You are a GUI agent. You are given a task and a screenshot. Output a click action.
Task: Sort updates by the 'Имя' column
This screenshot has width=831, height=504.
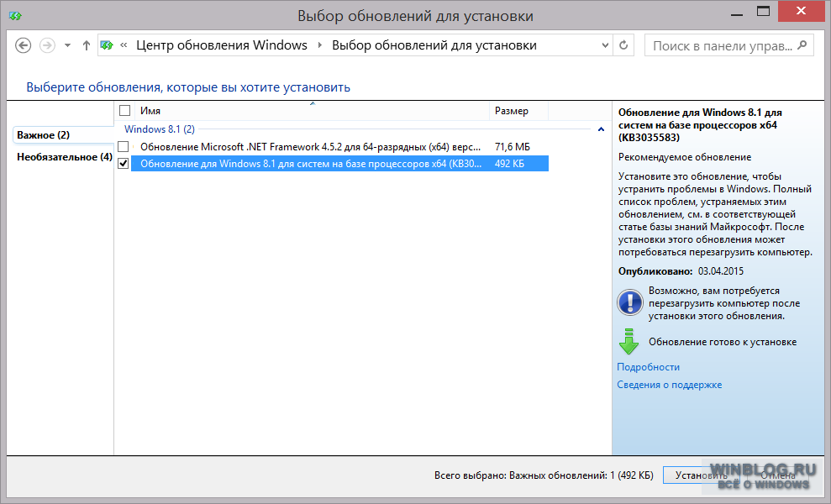[312, 111]
